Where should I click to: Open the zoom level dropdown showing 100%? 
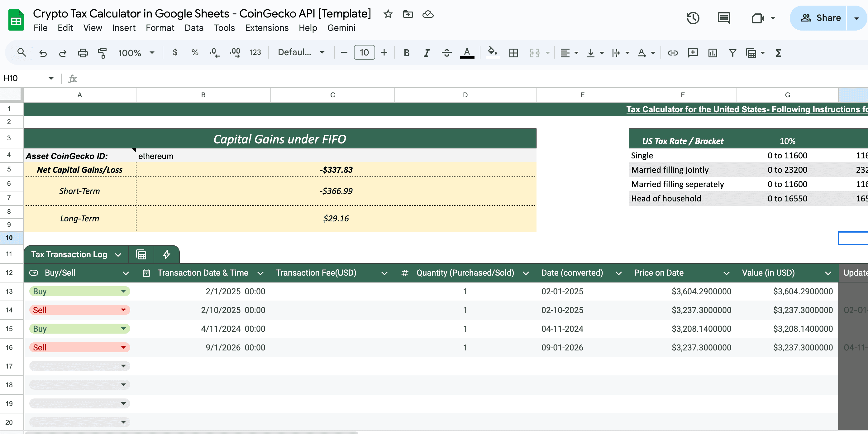tap(136, 53)
